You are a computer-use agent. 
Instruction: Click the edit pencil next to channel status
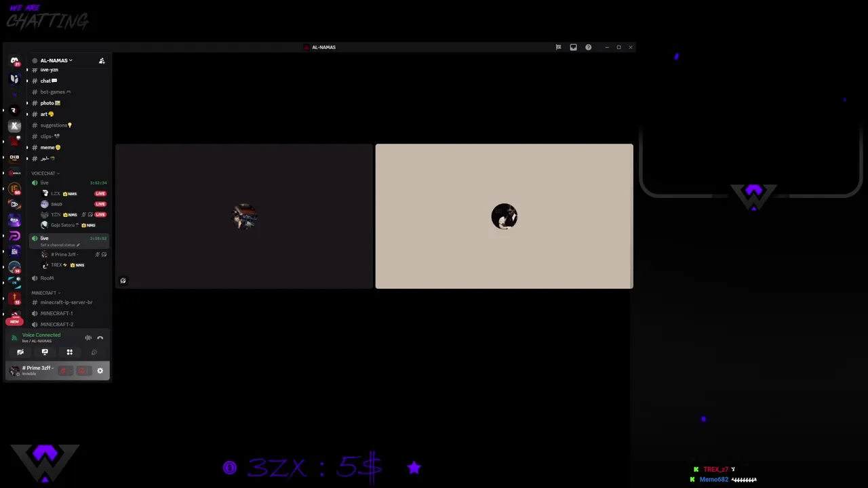click(78, 245)
